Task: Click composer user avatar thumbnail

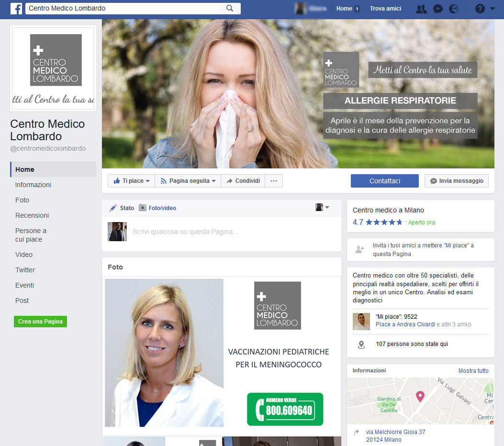Action: pyautogui.click(x=117, y=232)
